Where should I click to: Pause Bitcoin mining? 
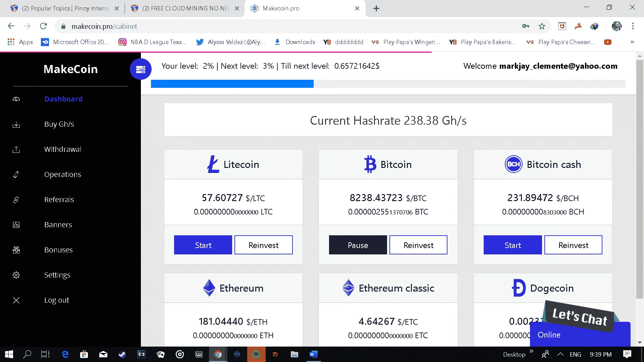(x=358, y=245)
